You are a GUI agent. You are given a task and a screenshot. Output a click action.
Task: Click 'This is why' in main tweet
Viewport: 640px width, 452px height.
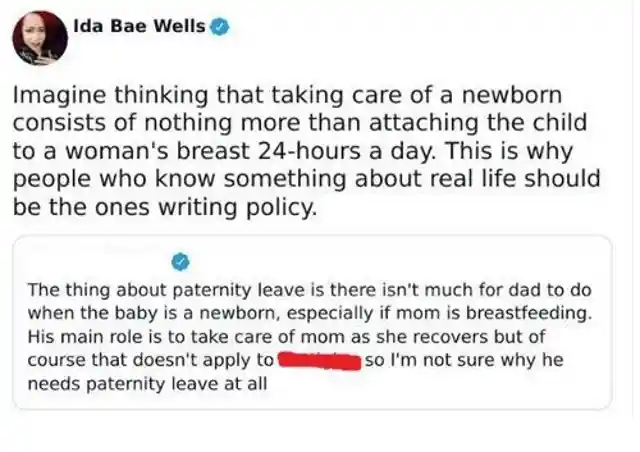tap(509, 151)
